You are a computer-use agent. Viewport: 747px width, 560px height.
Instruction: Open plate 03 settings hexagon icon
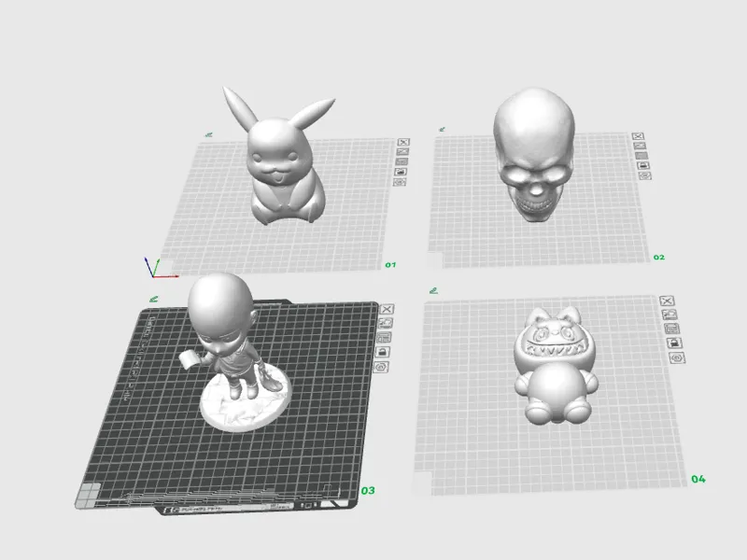(381, 367)
